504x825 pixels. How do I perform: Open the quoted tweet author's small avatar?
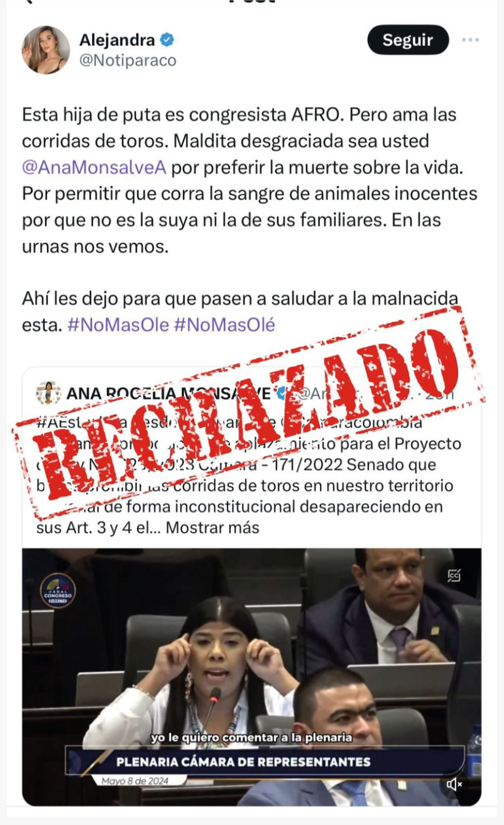(x=49, y=393)
